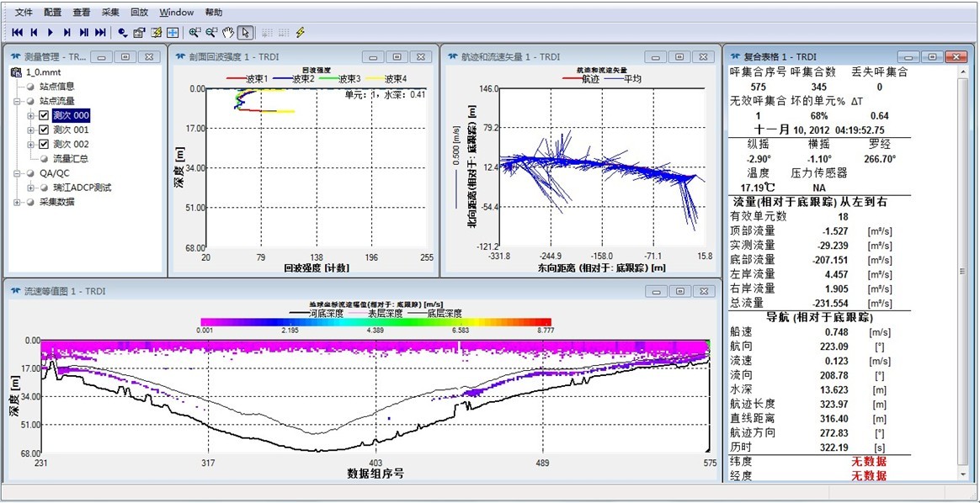Expand the 采集数据 tree node
Screen dimensions: 980x503
pyautogui.click(x=18, y=202)
